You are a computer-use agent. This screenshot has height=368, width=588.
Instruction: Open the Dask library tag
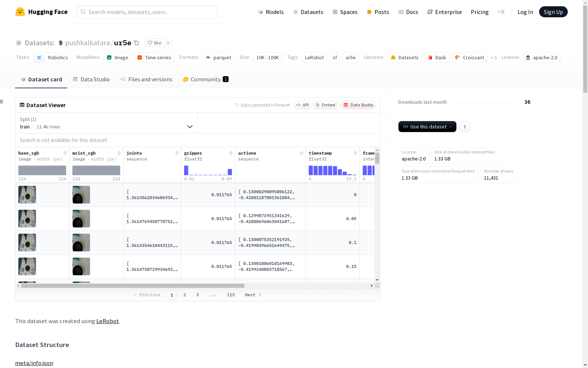point(437,57)
